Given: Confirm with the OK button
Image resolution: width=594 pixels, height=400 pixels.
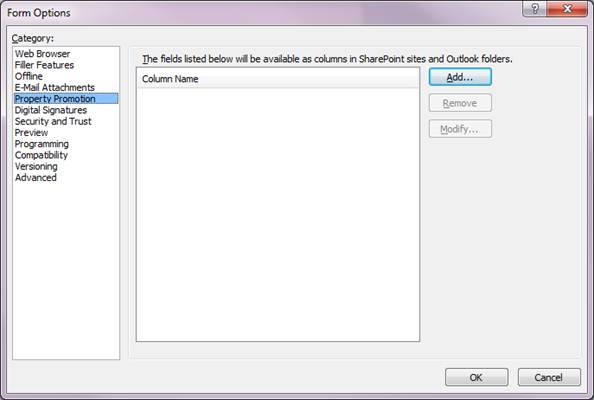Looking at the screenshot, I should (477, 377).
